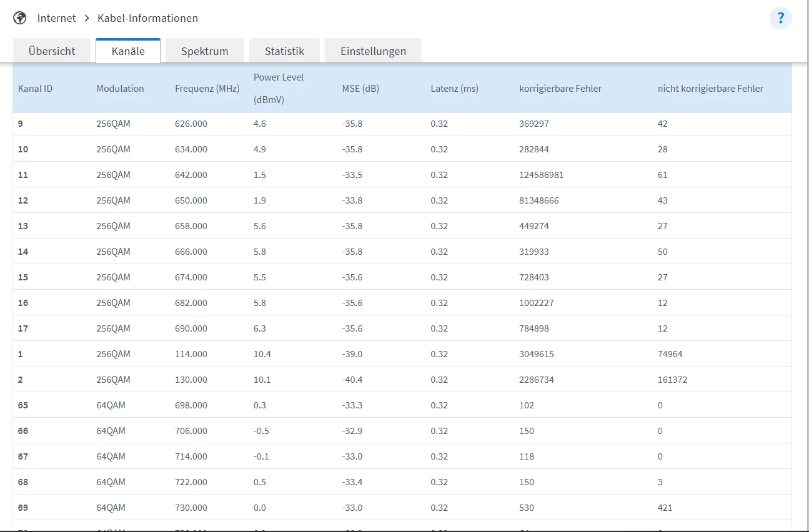Go to the Statistik tab
This screenshot has width=809, height=532.
(284, 51)
